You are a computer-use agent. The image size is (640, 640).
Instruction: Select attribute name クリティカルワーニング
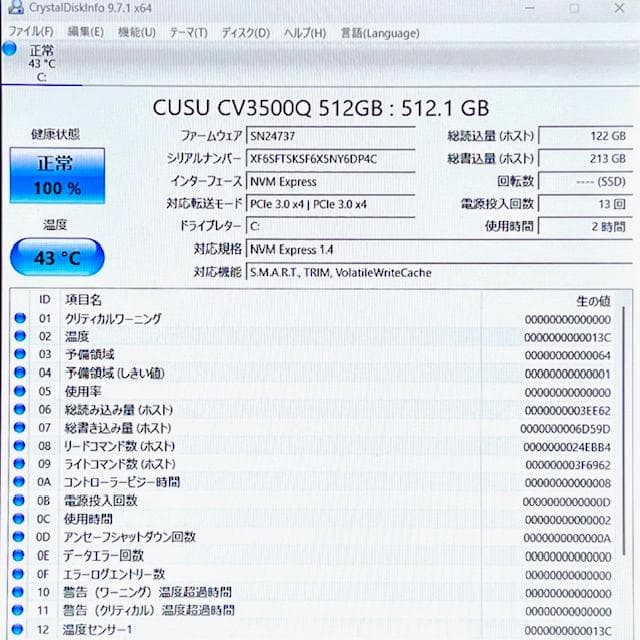(x=113, y=318)
